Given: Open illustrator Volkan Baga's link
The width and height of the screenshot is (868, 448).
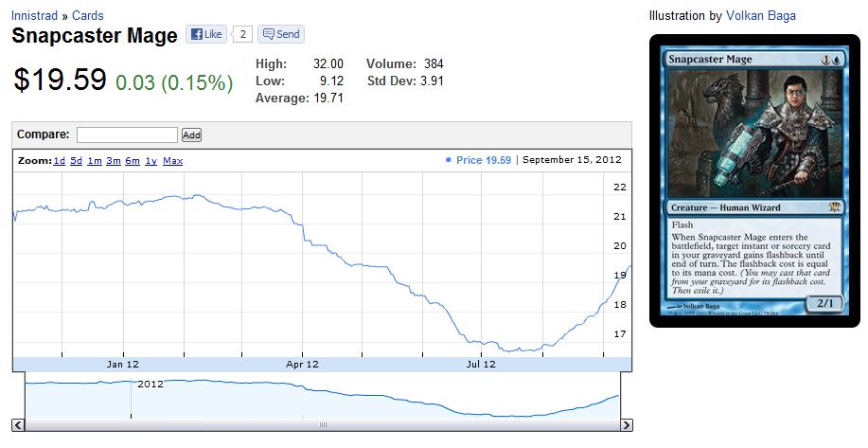Looking at the screenshot, I should 760,15.
